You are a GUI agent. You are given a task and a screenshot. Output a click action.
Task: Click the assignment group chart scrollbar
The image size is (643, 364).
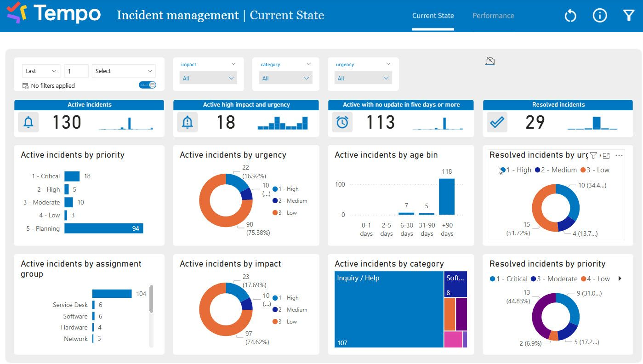click(x=151, y=299)
